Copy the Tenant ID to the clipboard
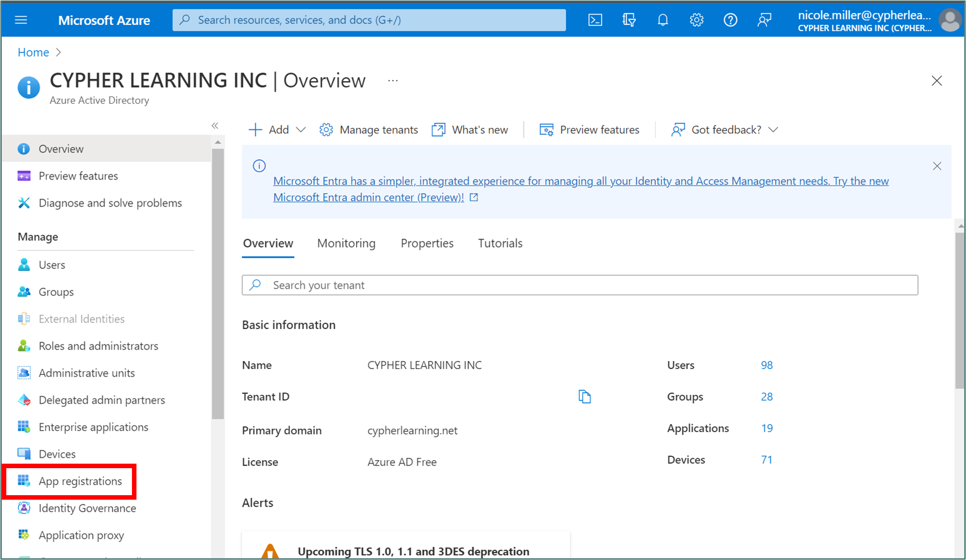The image size is (966, 560). (585, 397)
